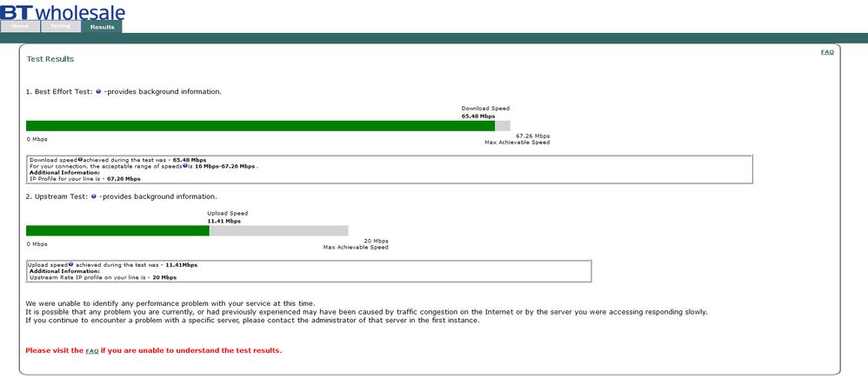
Task: Click info icon after 'Upload speed' text
Action: pyautogui.click(x=70, y=264)
